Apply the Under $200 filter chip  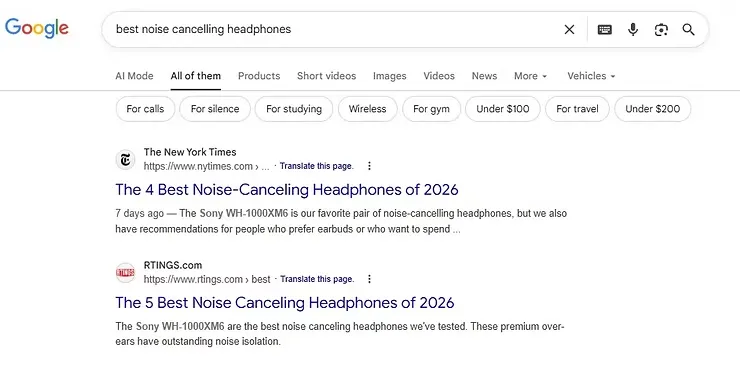(x=653, y=109)
